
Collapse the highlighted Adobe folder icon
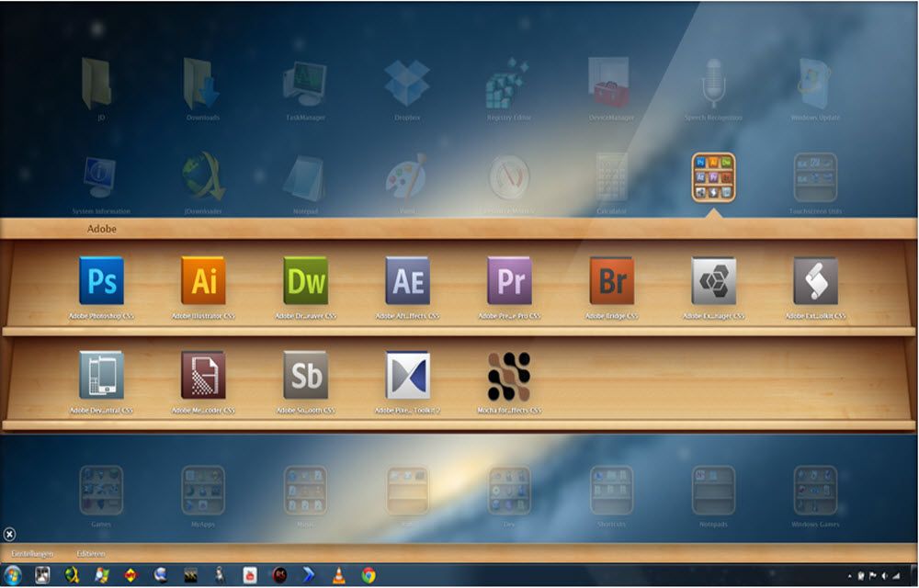tap(713, 177)
